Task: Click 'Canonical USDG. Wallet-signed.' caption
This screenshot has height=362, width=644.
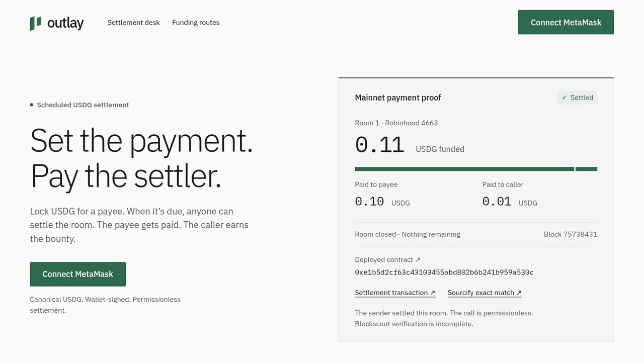Action: click(x=105, y=305)
